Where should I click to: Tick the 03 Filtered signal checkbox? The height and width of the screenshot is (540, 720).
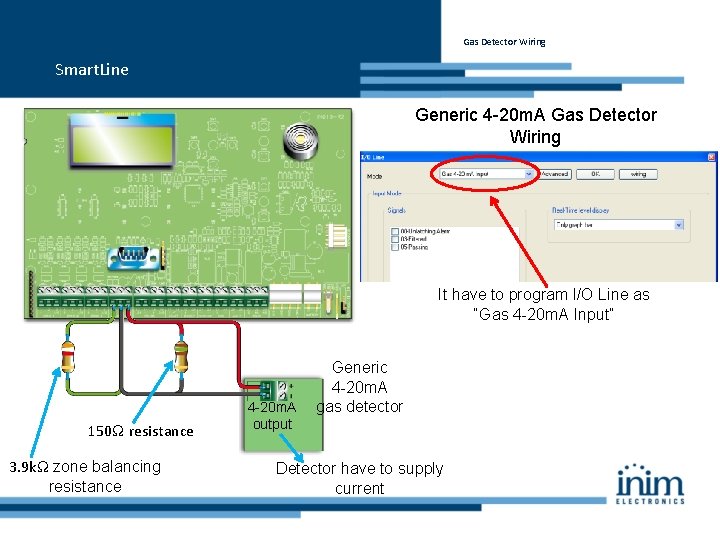coord(394,239)
